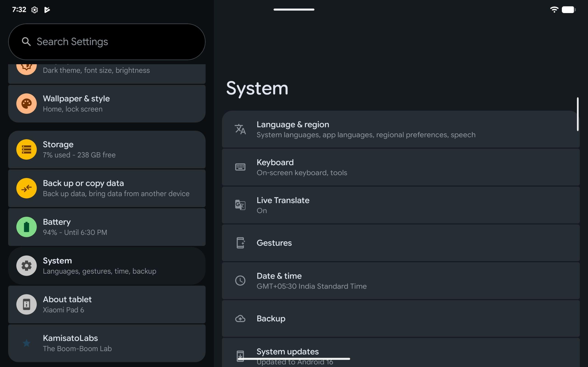Viewport: 588px width, 367px height.
Task: Click the right pane scrollbar
Action: pos(578,114)
